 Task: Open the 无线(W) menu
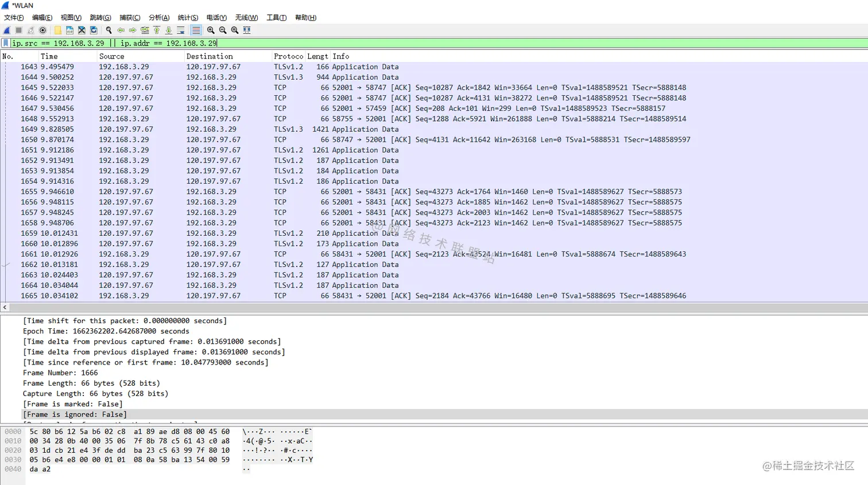[x=247, y=18]
